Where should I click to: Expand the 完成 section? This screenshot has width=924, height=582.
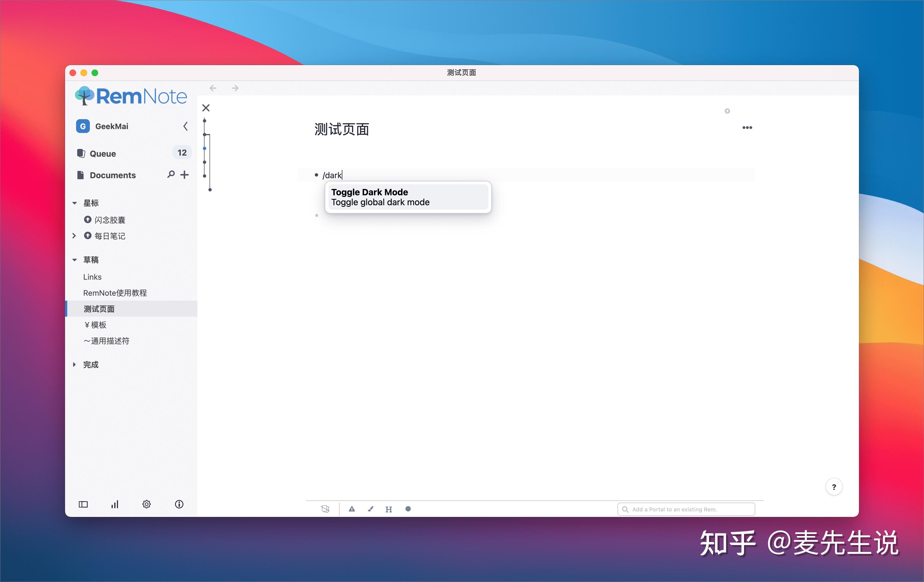74,365
